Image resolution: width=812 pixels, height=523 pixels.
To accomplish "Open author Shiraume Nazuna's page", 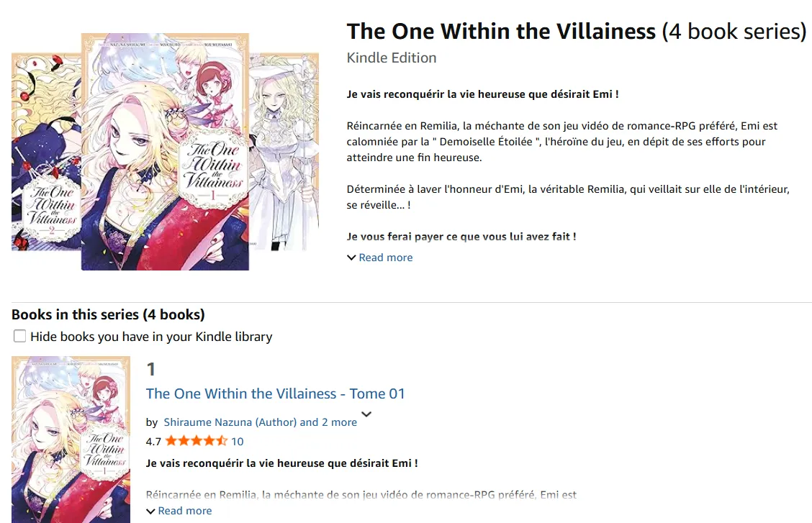I will 230,422.
